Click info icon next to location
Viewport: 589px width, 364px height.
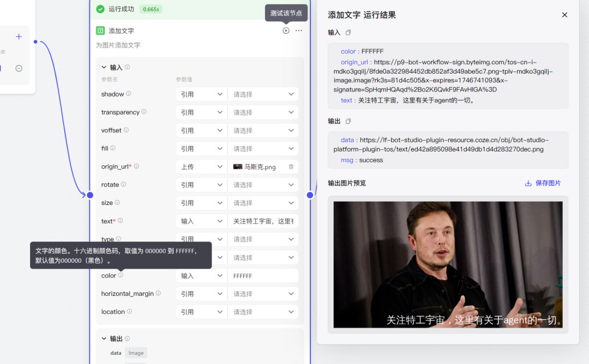click(x=129, y=312)
